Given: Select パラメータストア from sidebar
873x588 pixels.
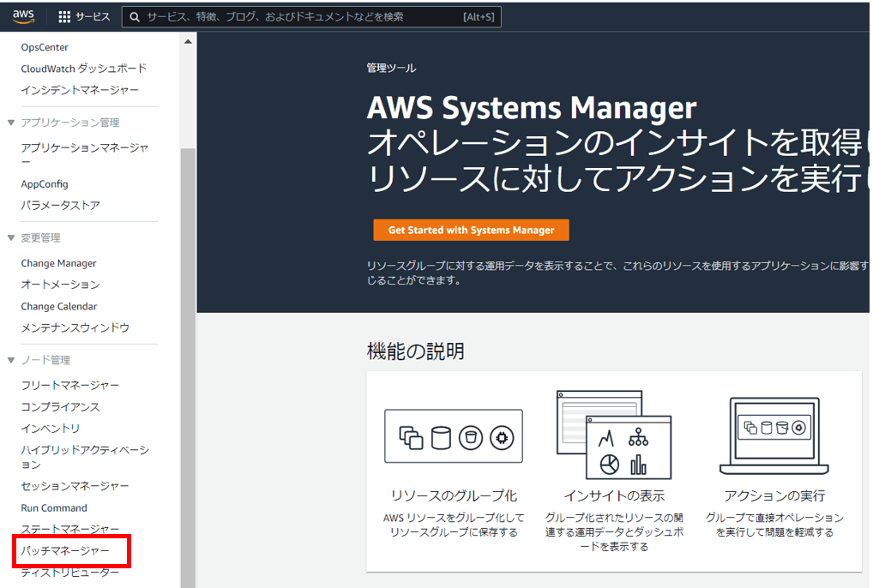Looking at the screenshot, I should click(x=60, y=205).
